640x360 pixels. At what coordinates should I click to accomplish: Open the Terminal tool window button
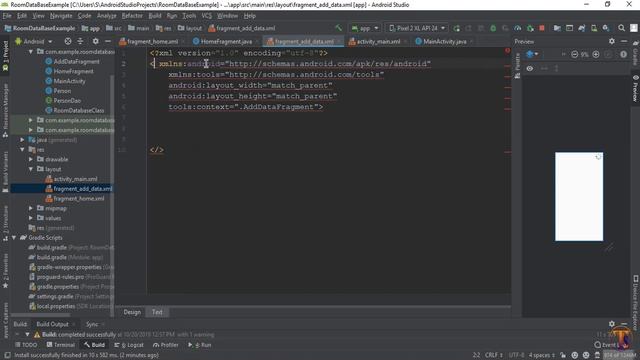[x=61, y=345]
